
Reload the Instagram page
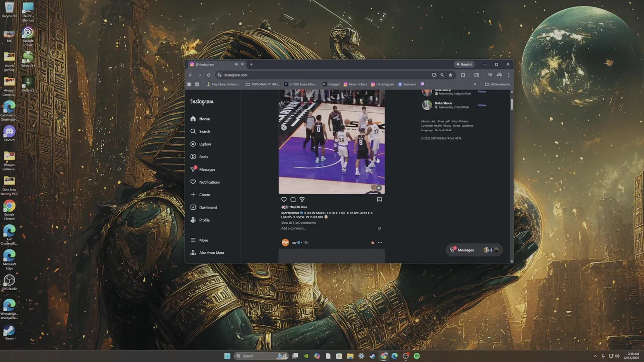point(208,75)
